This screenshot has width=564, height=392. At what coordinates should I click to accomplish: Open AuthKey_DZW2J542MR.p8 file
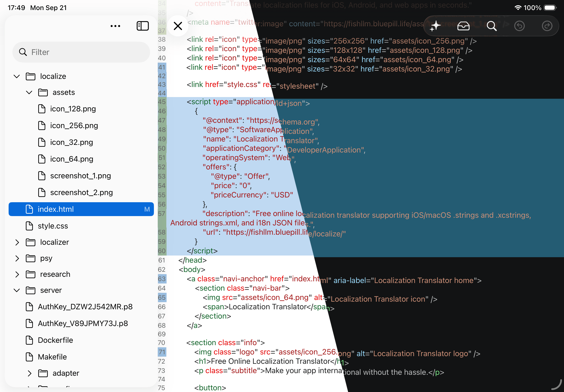click(x=79, y=307)
